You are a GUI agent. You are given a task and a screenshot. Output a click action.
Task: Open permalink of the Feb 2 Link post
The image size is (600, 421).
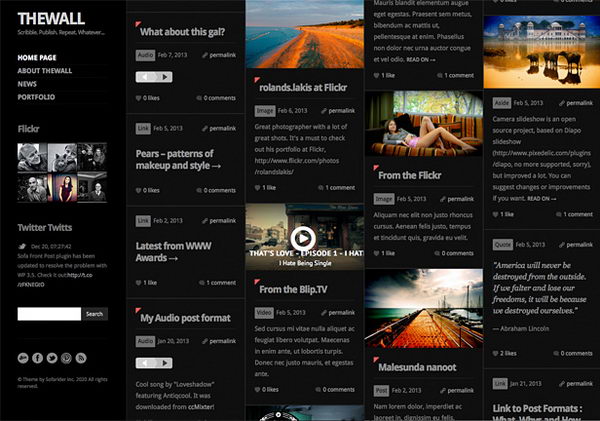223,220
